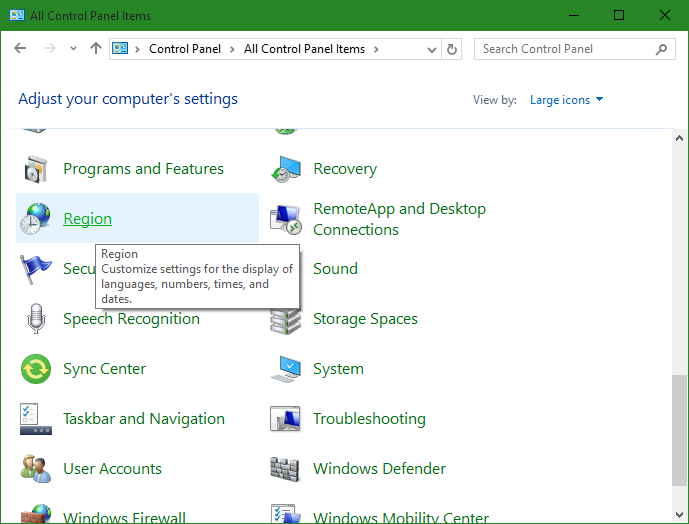Click the Windows Mobility Center icon
Image resolution: width=689 pixels, height=524 pixels.
tap(286, 513)
